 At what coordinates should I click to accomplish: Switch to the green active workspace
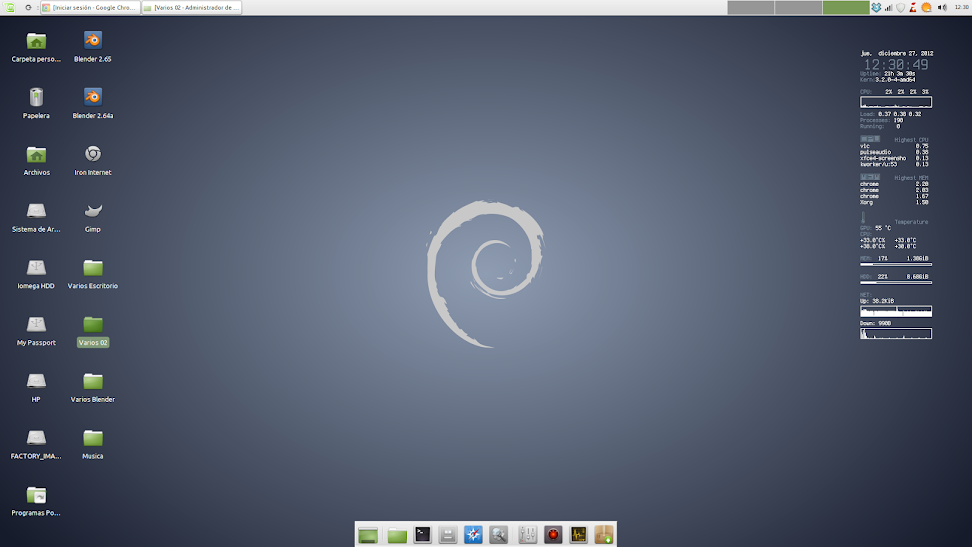pyautogui.click(x=846, y=7)
